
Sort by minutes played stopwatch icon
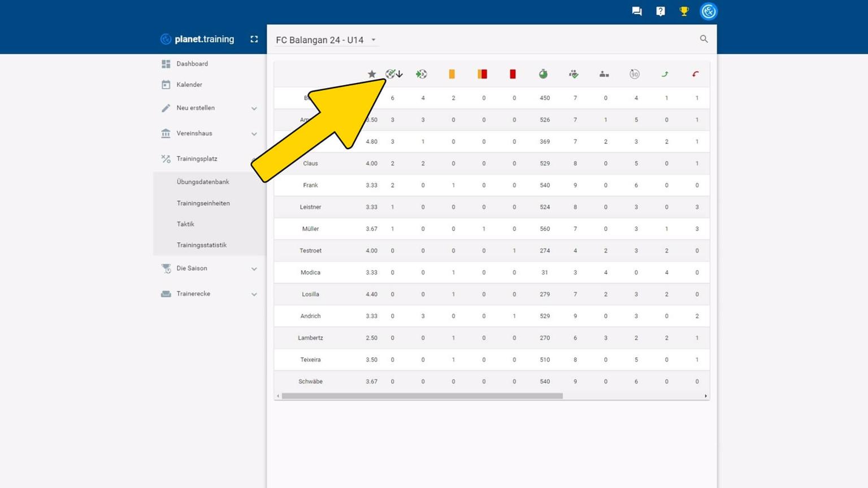543,74
